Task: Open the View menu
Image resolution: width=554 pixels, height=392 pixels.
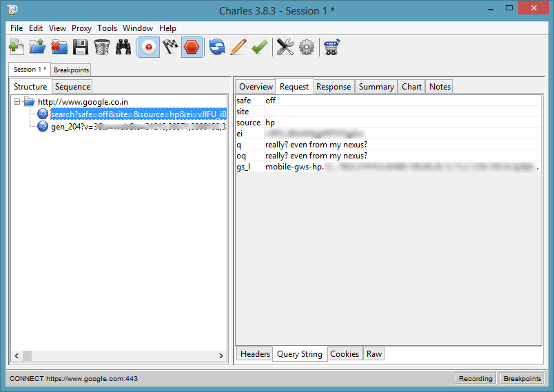Action: pyautogui.click(x=57, y=28)
